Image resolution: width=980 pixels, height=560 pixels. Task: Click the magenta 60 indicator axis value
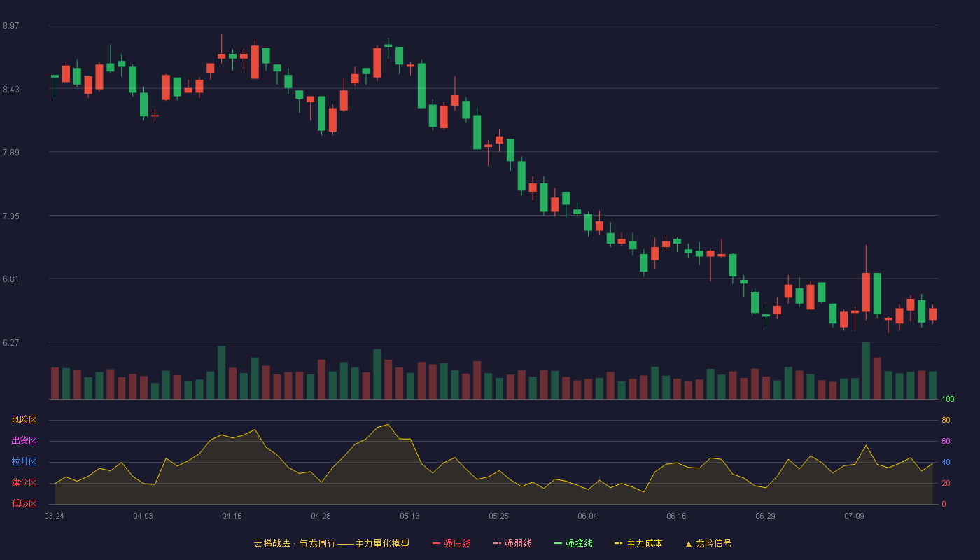click(946, 442)
